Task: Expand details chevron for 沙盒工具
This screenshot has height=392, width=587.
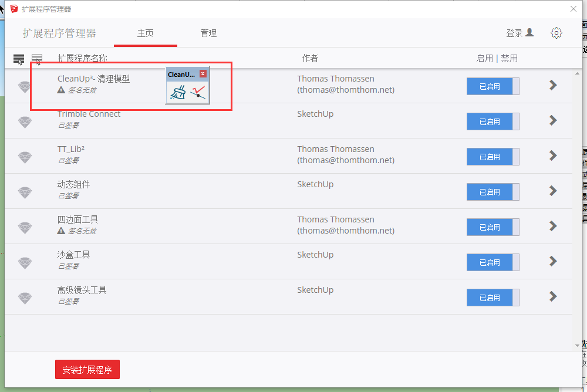Action: (x=553, y=261)
